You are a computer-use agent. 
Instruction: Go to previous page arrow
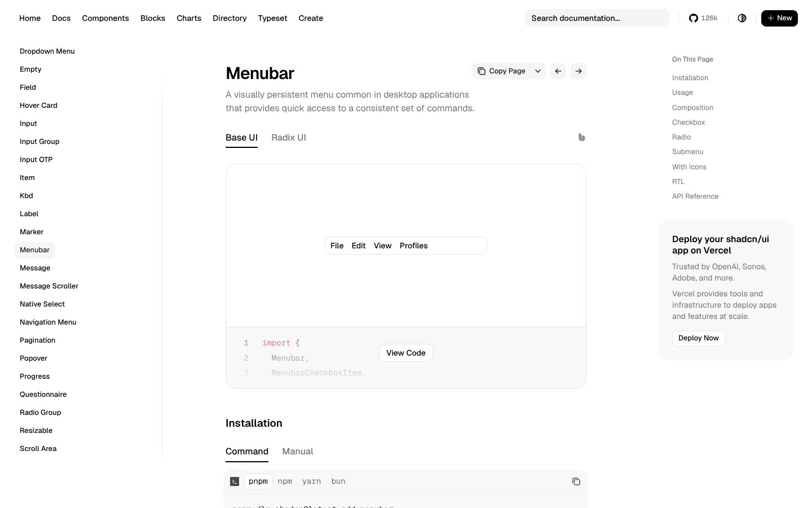[x=558, y=71]
